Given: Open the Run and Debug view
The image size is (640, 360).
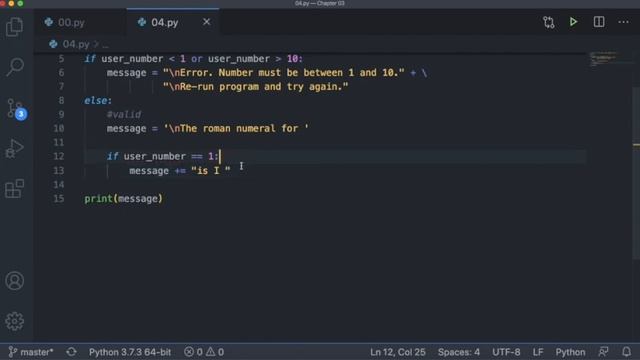Looking at the screenshot, I should click(15, 149).
